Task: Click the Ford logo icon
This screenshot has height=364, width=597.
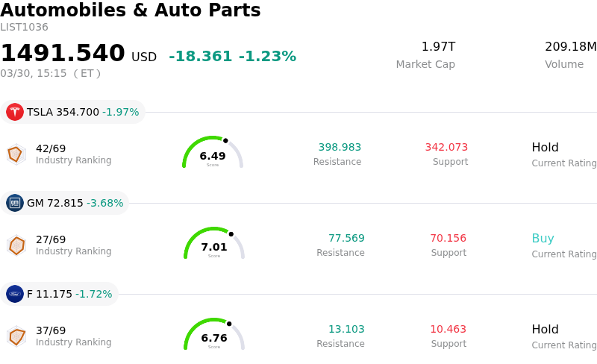Action: (15, 294)
